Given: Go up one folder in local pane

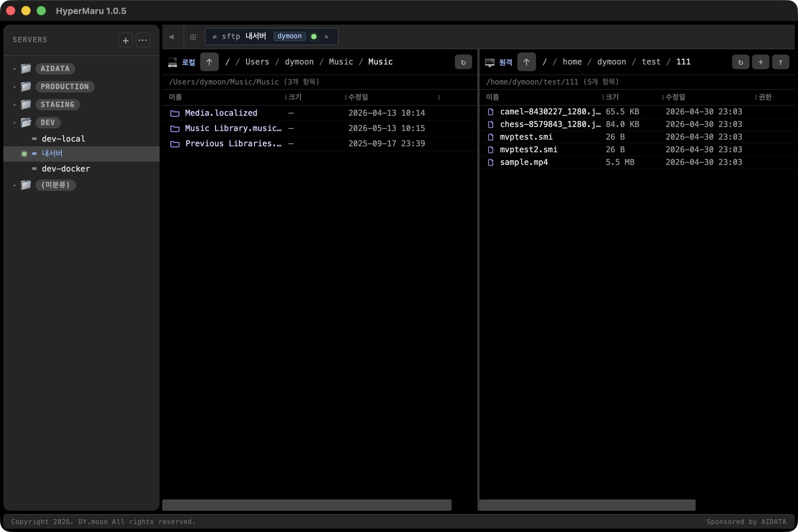Looking at the screenshot, I should (x=209, y=62).
